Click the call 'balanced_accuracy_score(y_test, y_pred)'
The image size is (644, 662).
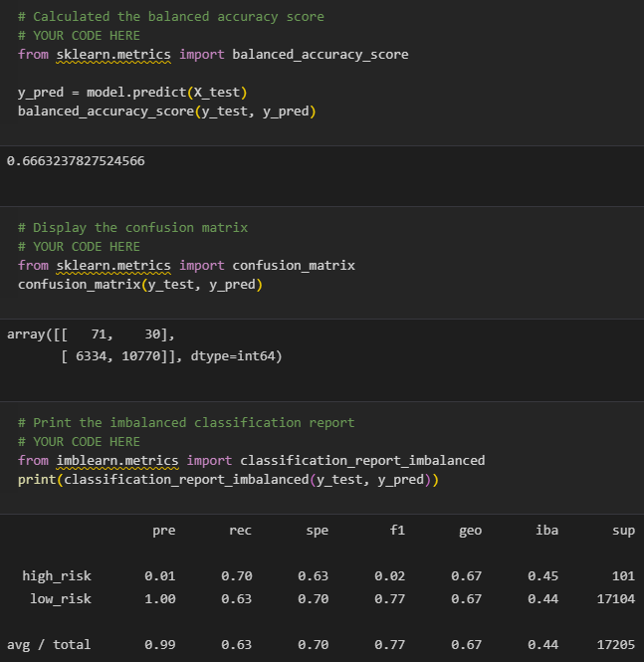point(166,111)
